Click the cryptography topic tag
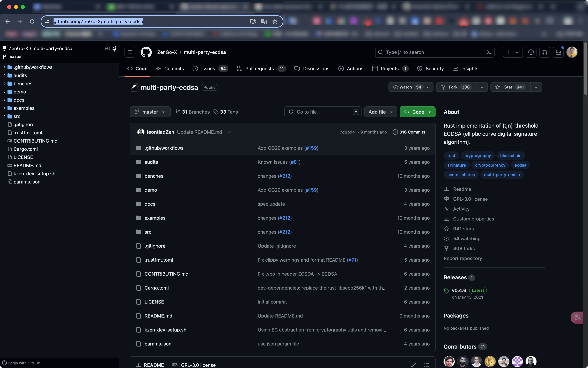This screenshot has height=368, width=588. click(477, 156)
